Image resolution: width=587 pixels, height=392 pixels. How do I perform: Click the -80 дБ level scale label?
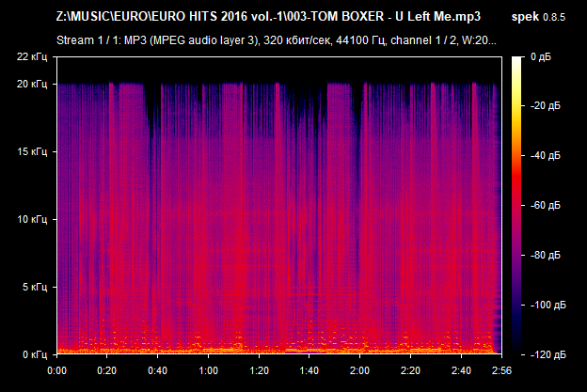(x=545, y=255)
